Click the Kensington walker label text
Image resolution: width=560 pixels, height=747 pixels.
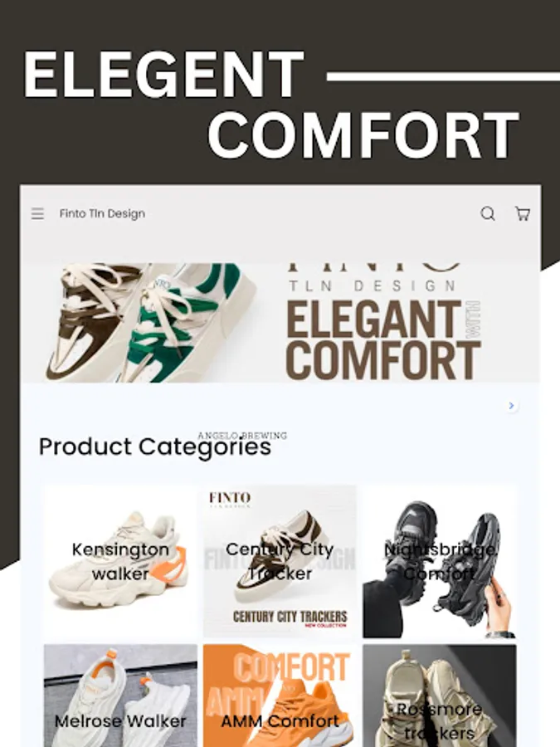120,561
